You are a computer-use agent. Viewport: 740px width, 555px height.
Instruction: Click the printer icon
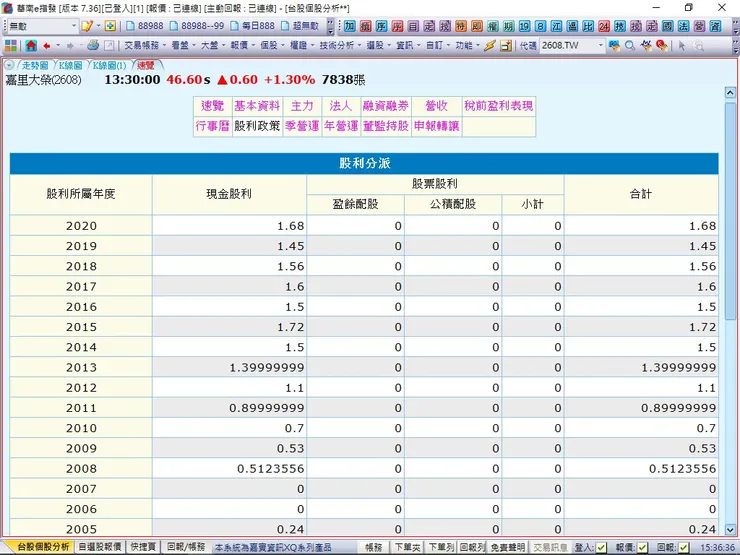pos(93,45)
